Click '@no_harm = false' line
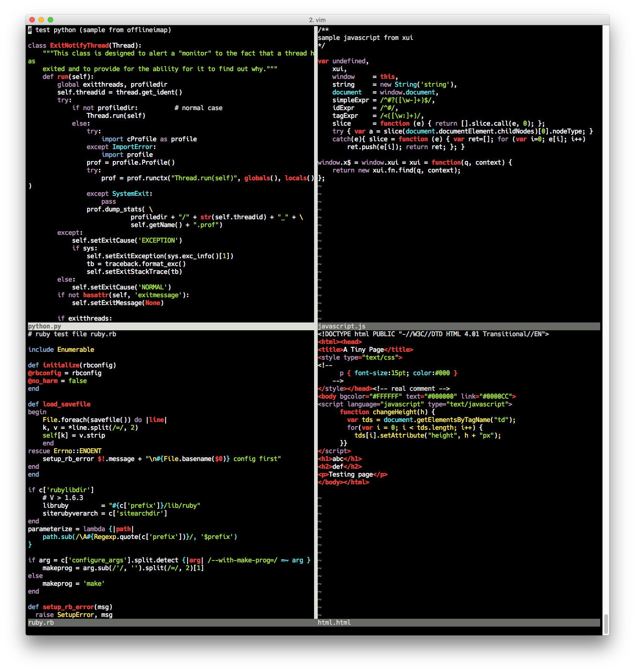Viewport: 635px width, 672px height. 57,381
